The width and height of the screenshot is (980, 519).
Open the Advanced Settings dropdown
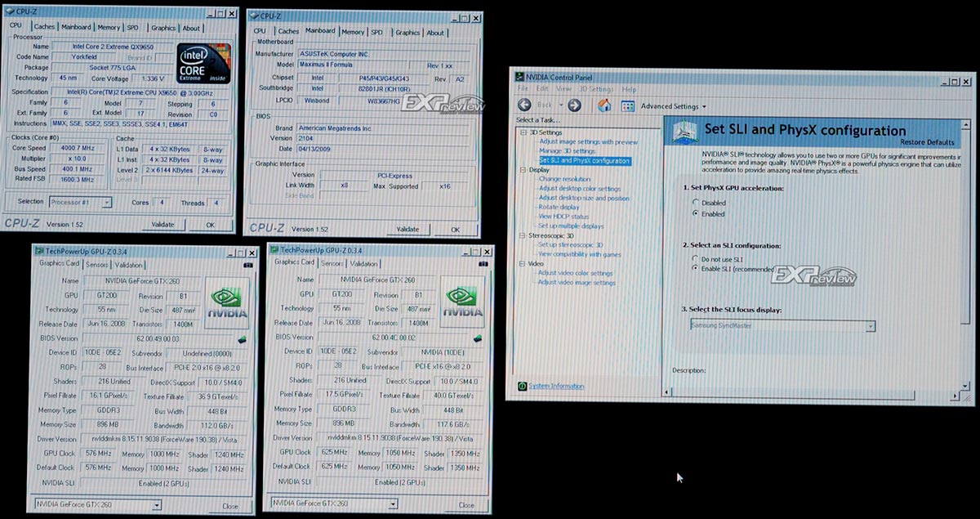pos(674,106)
